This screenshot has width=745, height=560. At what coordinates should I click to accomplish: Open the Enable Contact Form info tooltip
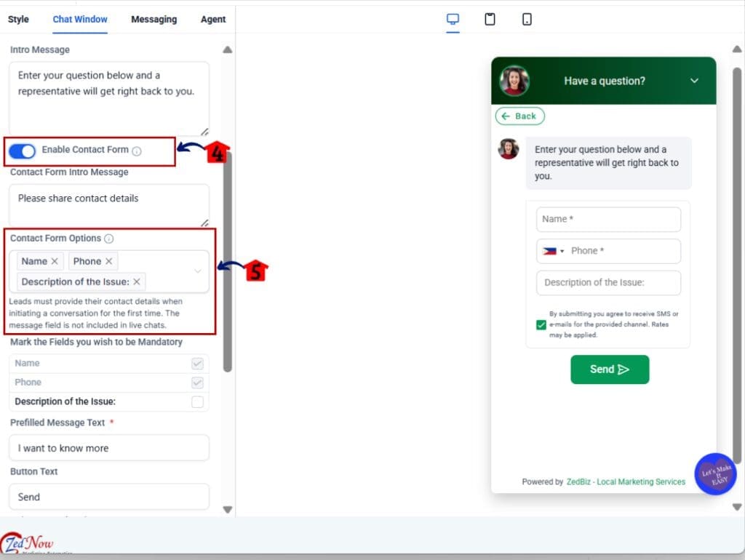138,151
